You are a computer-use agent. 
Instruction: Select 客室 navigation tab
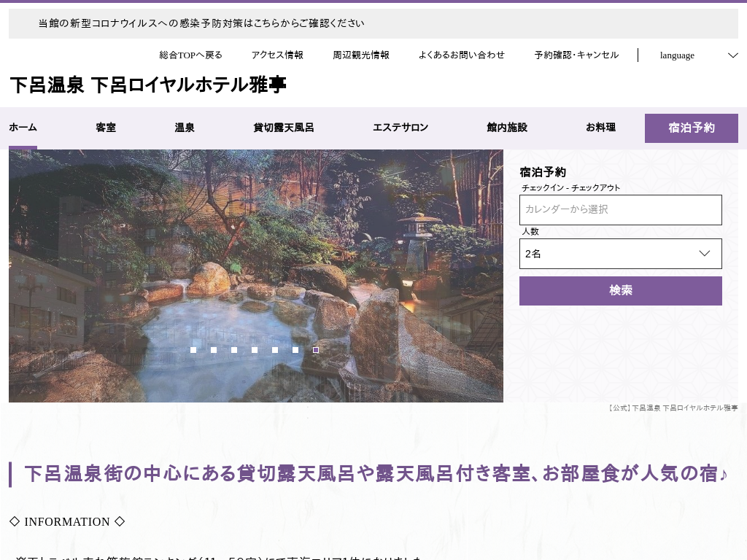pyautogui.click(x=106, y=128)
